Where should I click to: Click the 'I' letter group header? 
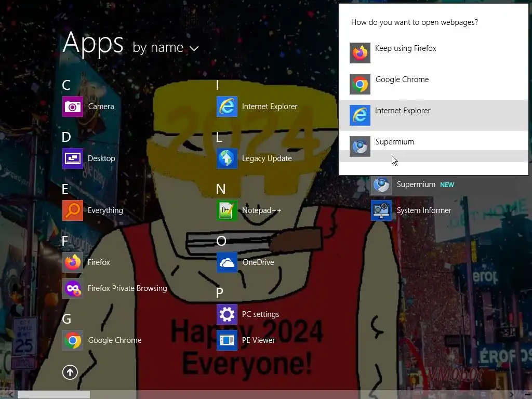tap(218, 85)
